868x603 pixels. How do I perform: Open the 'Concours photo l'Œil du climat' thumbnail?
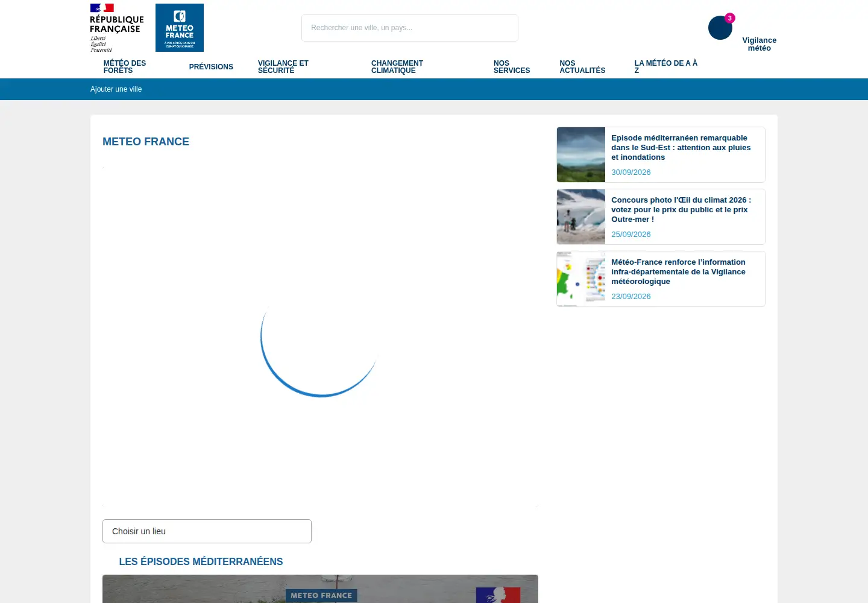[x=581, y=217]
